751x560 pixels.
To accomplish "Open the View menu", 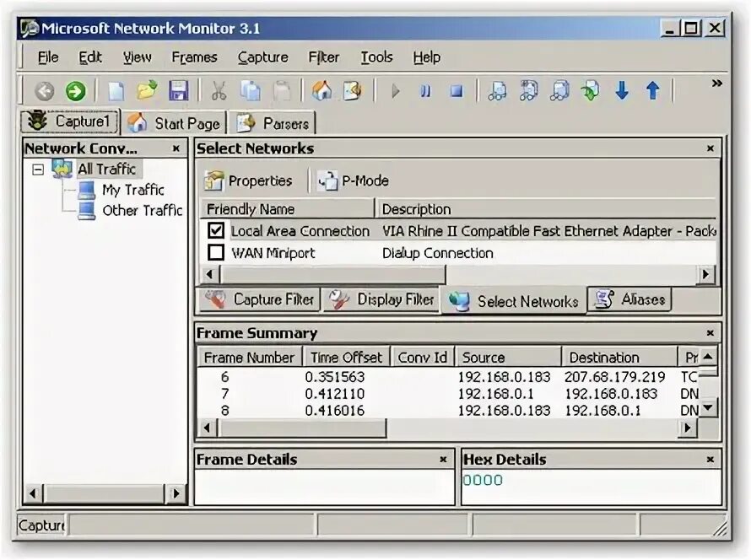I will coord(137,57).
